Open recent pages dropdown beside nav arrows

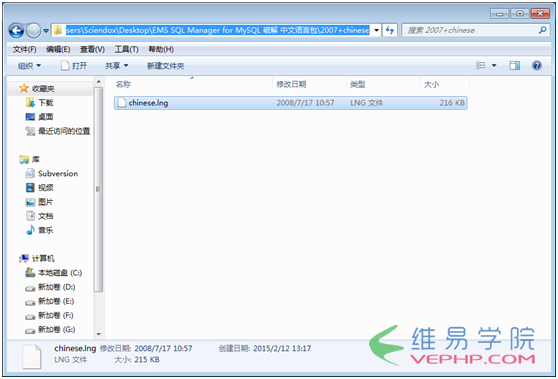(46, 31)
